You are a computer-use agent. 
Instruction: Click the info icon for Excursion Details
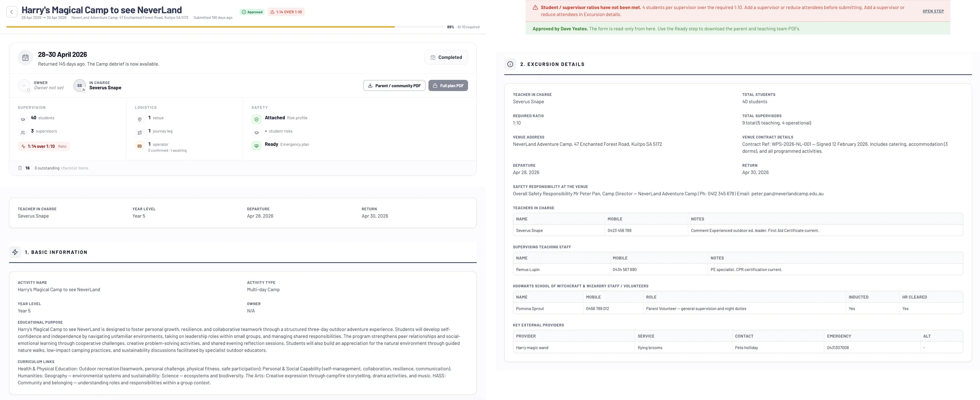[510, 64]
